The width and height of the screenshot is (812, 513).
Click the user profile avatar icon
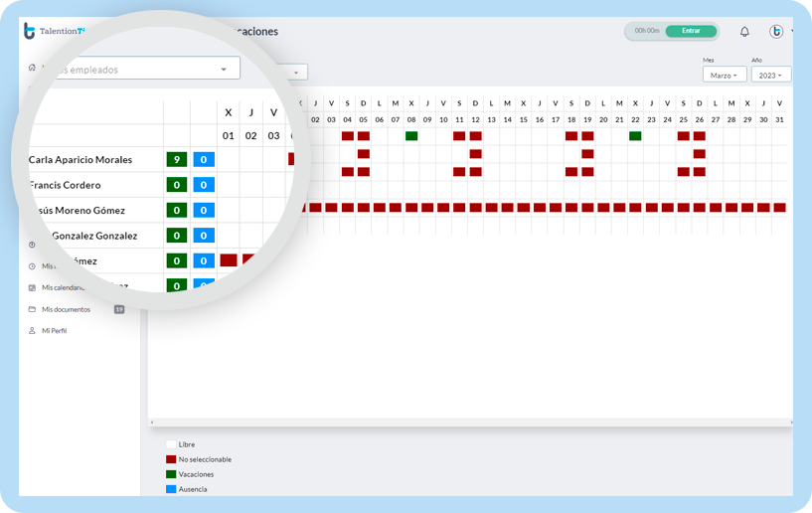775,32
